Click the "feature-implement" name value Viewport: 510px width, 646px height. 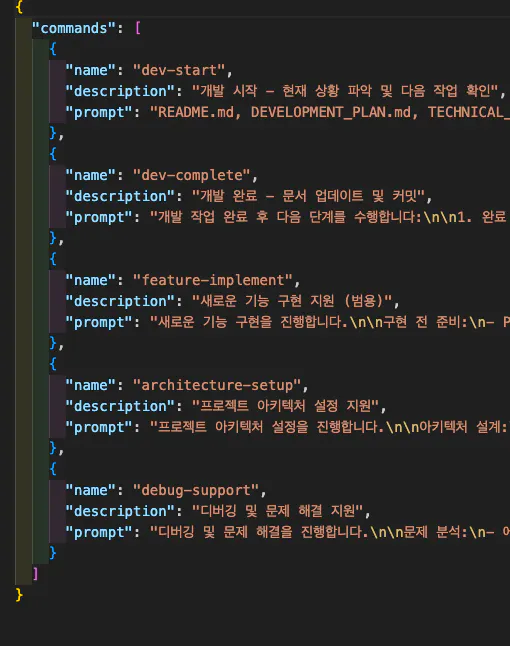213,281
